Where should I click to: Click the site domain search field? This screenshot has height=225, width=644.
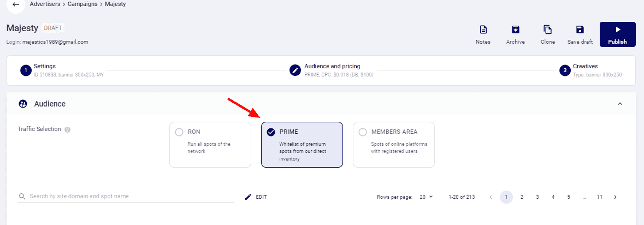point(126,196)
